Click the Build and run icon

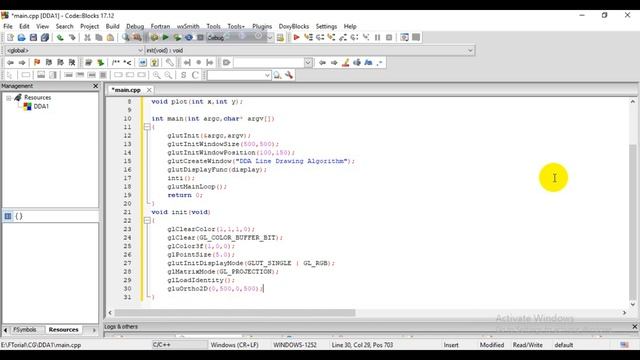(177, 38)
